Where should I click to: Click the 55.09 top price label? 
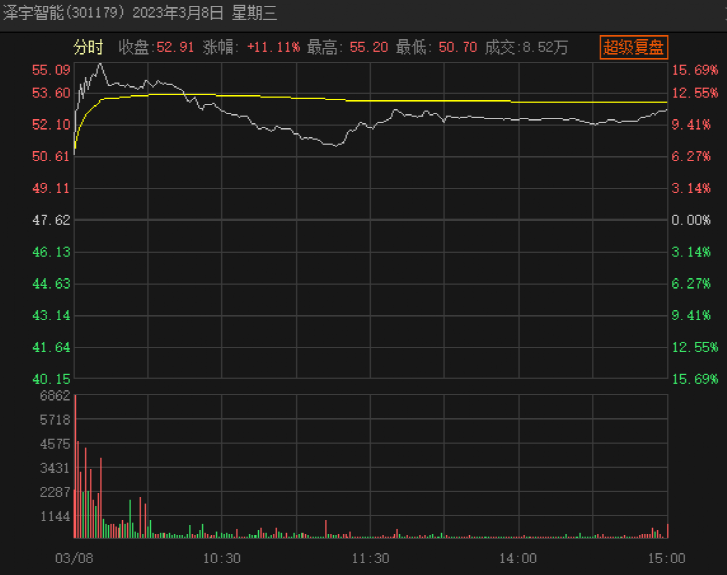pos(51,70)
